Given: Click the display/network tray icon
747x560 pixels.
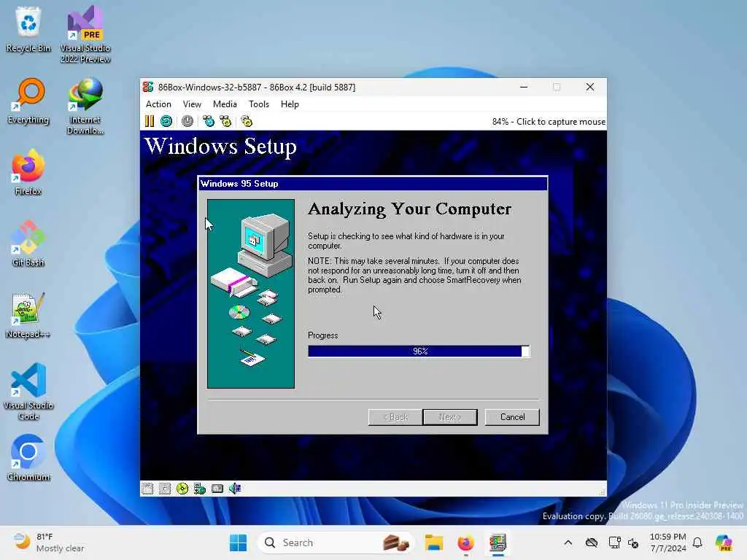Looking at the screenshot, I should (614, 542).
